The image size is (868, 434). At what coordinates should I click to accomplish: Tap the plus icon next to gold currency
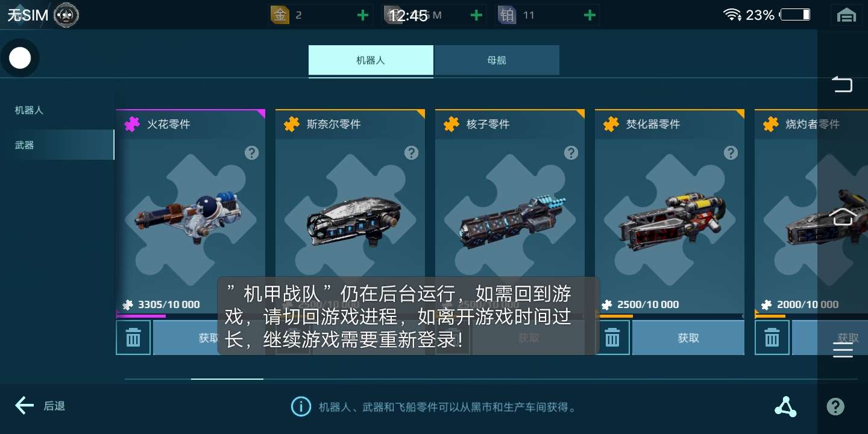tap(363, 15)
